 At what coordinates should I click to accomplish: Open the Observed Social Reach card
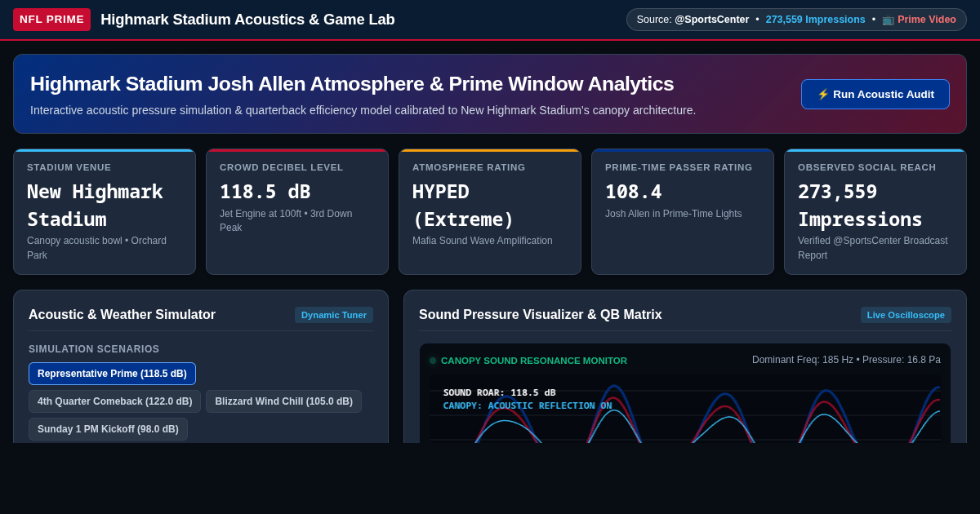click(x=875, y=212)
